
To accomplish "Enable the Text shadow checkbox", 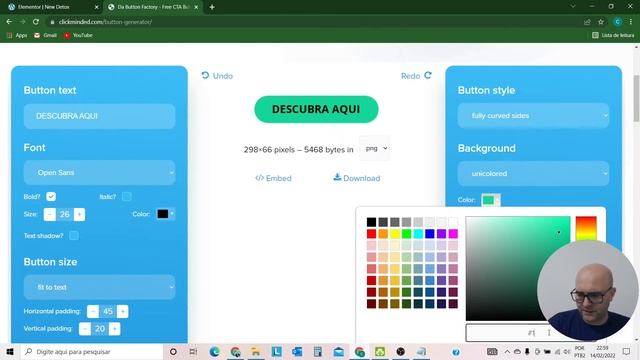I will pos(74,236).
